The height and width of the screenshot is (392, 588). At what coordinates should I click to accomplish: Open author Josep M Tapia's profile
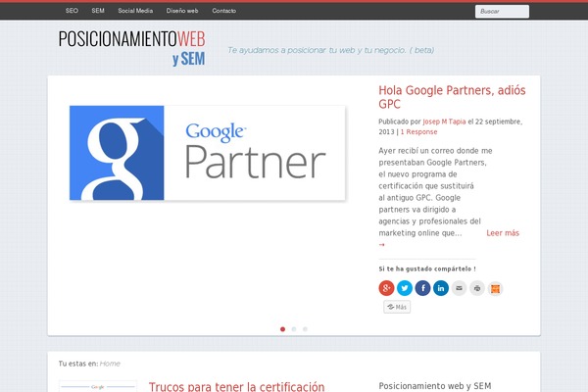tap(444, 122)
